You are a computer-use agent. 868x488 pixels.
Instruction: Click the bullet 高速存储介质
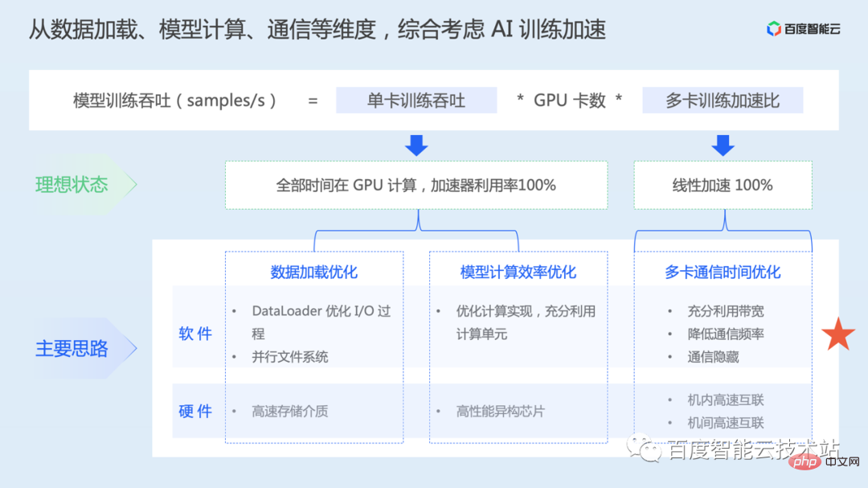point(290,411)
